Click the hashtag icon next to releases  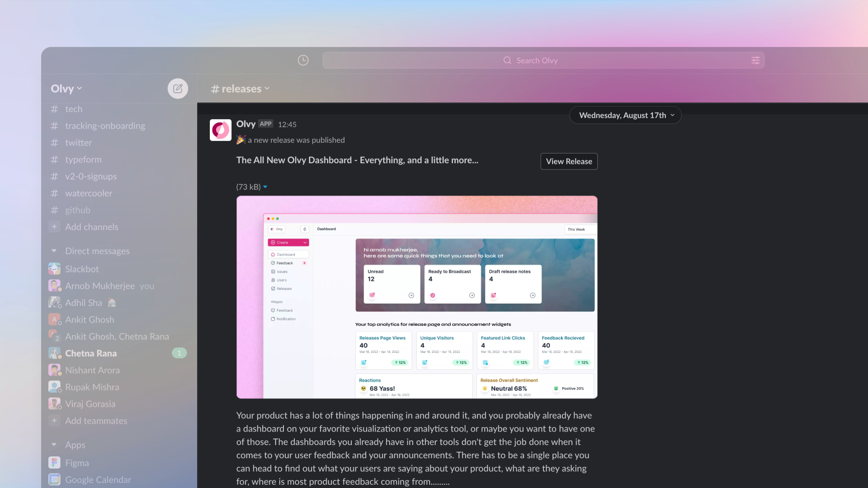click(215, 88)
